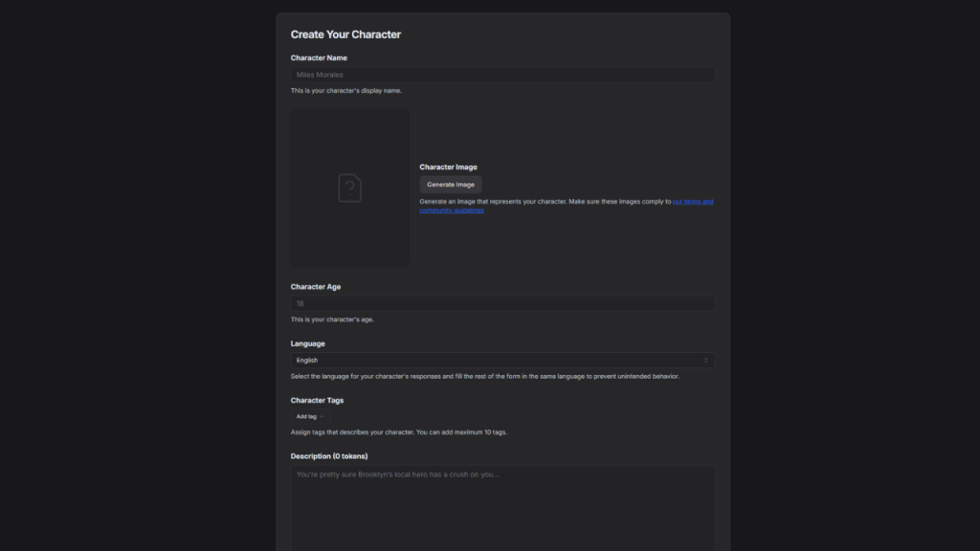This screenshot has height=551, width=980.
Task: Click the Character Tags label
Action: (317, 401)
